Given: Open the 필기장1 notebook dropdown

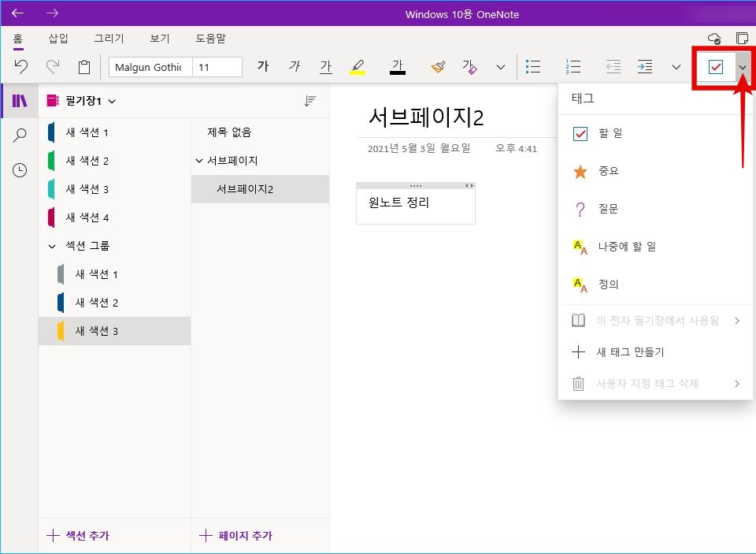Looking at the screenshot, I should pyautogui.click(x=81, y=101).
